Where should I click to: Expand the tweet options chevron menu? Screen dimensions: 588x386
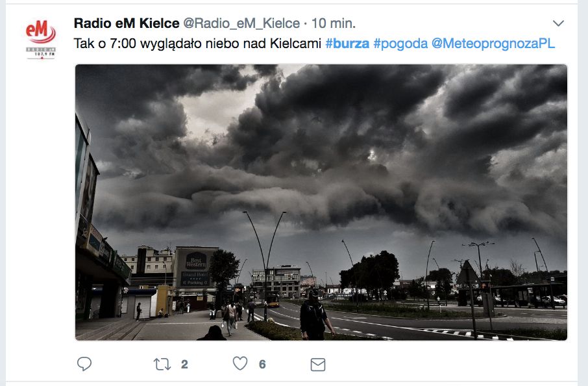pyautogui.click(x=558, y=23)
